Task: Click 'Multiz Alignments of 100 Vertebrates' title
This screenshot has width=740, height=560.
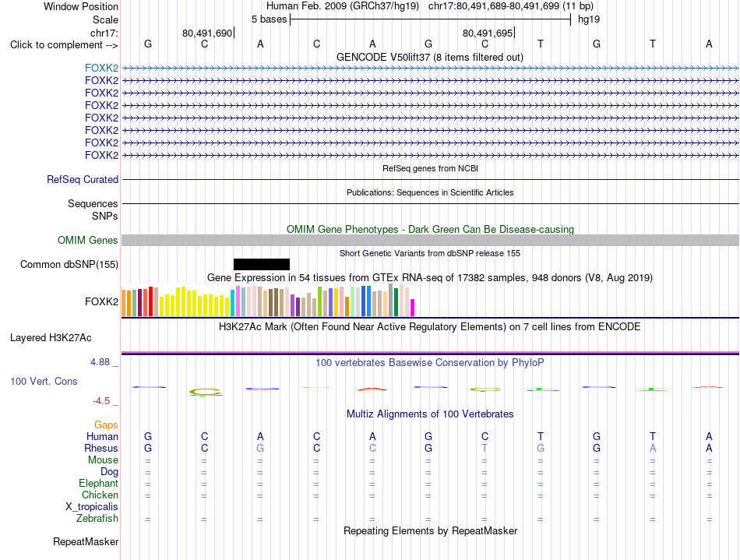Action: 430,414
